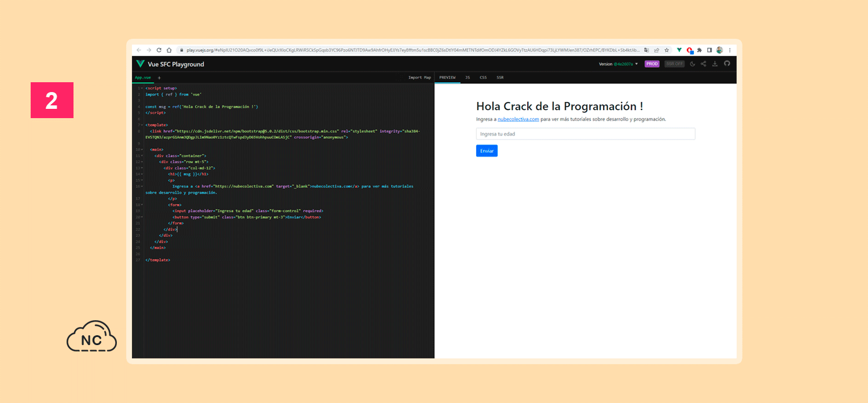The height and width of the screenshot is (403, 868).
Task: Collapse the template fold arrow on line 7
Action: 142,125
